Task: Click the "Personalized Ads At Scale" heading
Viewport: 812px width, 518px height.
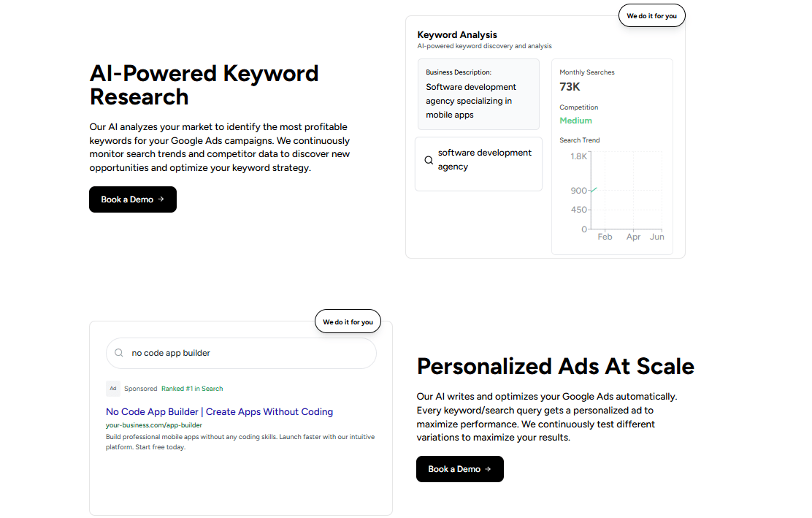Action: point(555,366)
